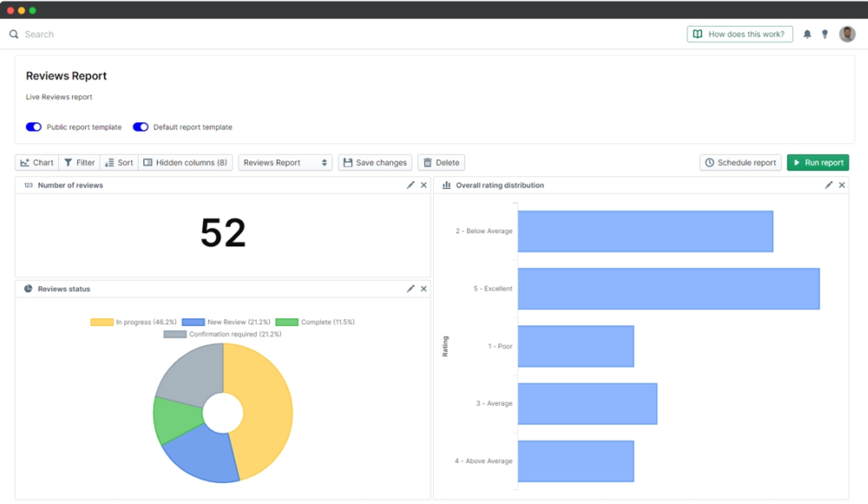This screenshot has width=868, height=504.
Task: Show Hidden columns (8) list
Action: 186,163
